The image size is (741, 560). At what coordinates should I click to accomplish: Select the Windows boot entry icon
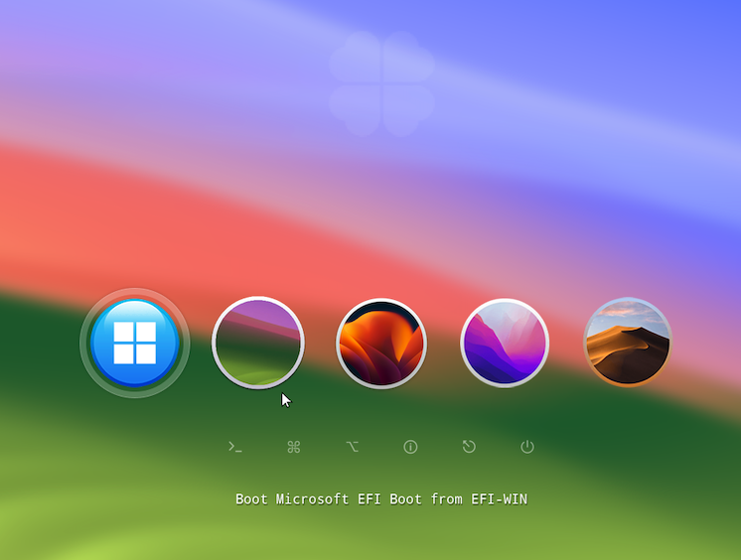135,344
